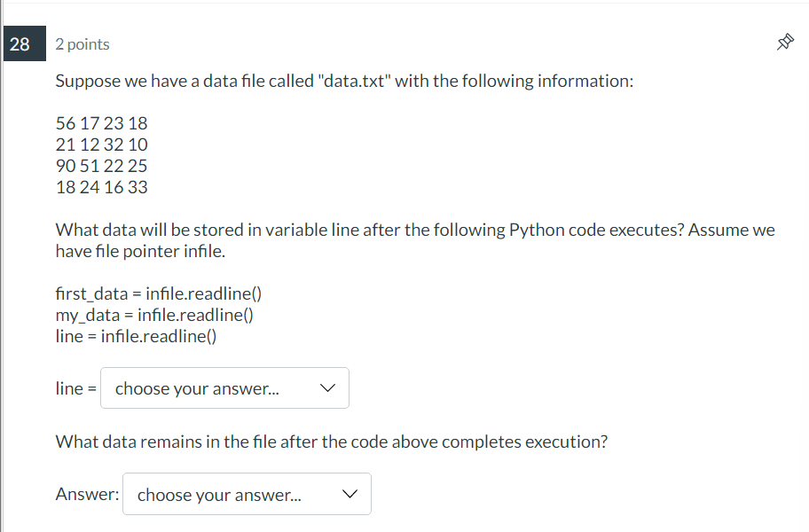
Task: Click the data row '21 12 32 10'
Action: (102, 145)
